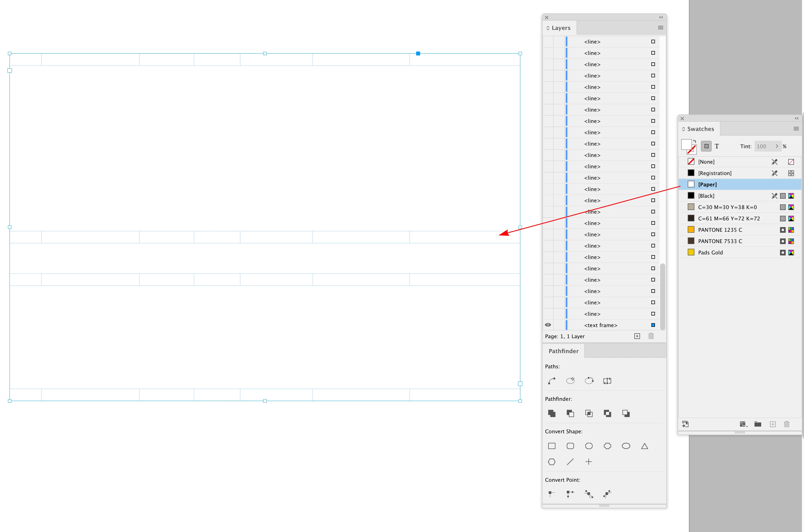This screenshot has width=804, height=532.
Task: Click the Pathfinder Intersect icon
Action: click(x=589, y=413)
